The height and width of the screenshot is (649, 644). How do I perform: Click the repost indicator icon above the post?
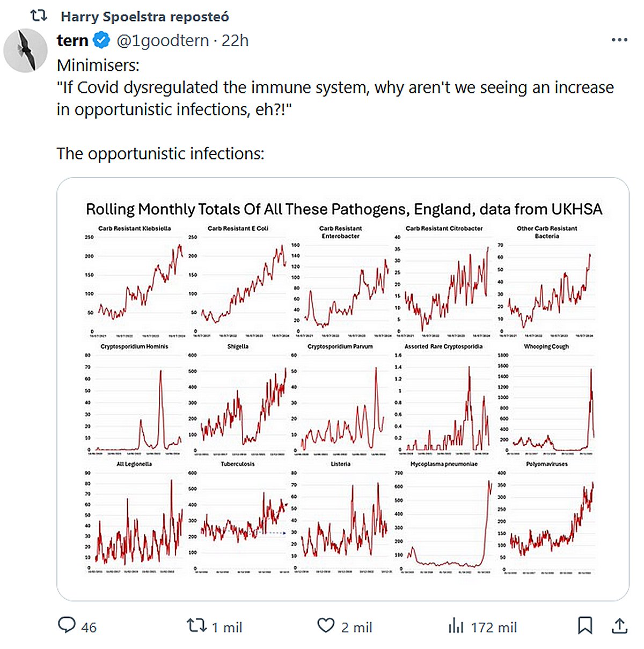(39, 16)
